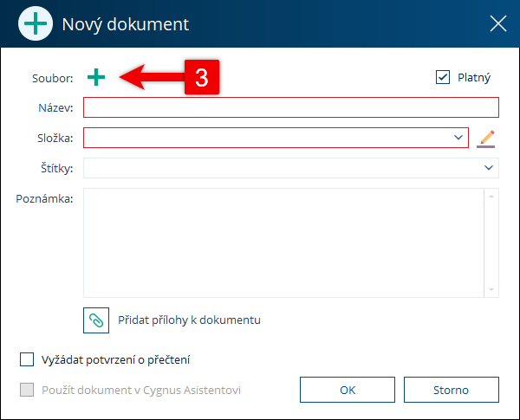Click the Poznámka scrollbar up arrow
Screen dimensions: 520x420
[491, 197]
